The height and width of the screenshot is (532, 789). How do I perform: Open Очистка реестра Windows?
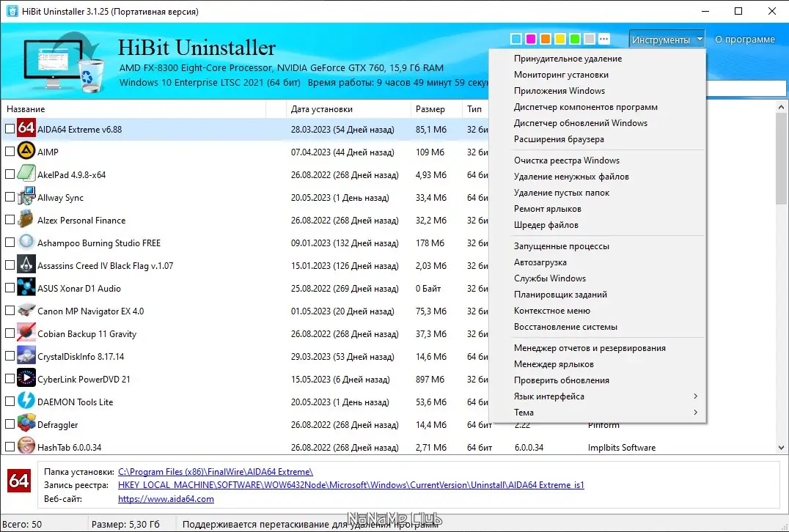tap(598, 160)
